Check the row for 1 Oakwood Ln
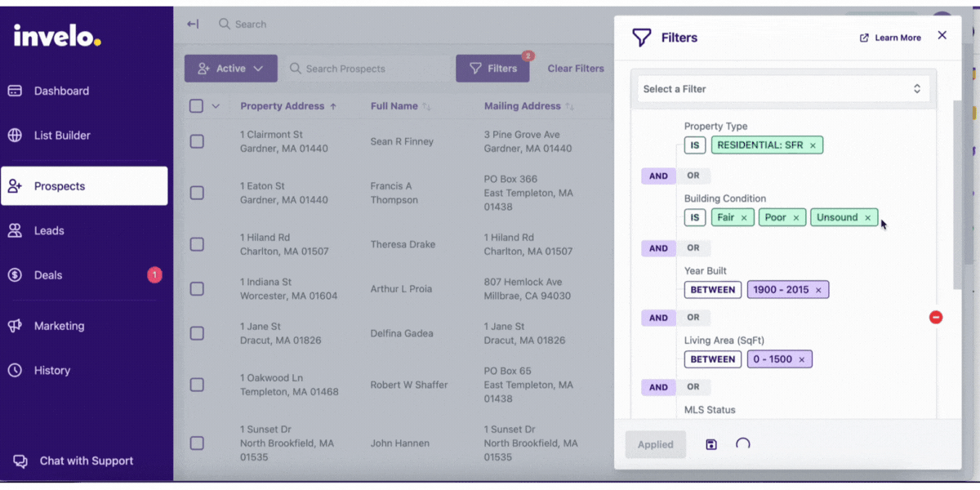This screenshot has height=490, width=980. tap(197, 385)
